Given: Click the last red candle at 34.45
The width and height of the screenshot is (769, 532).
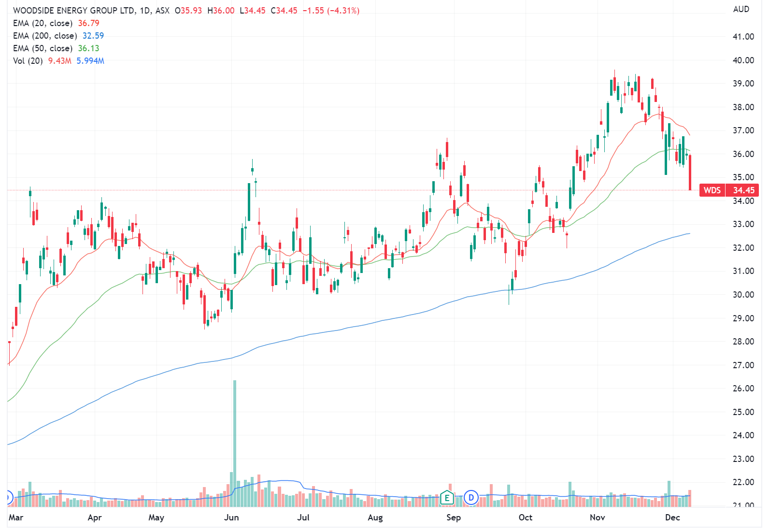Looking at the screenshot, I should 690,173.
